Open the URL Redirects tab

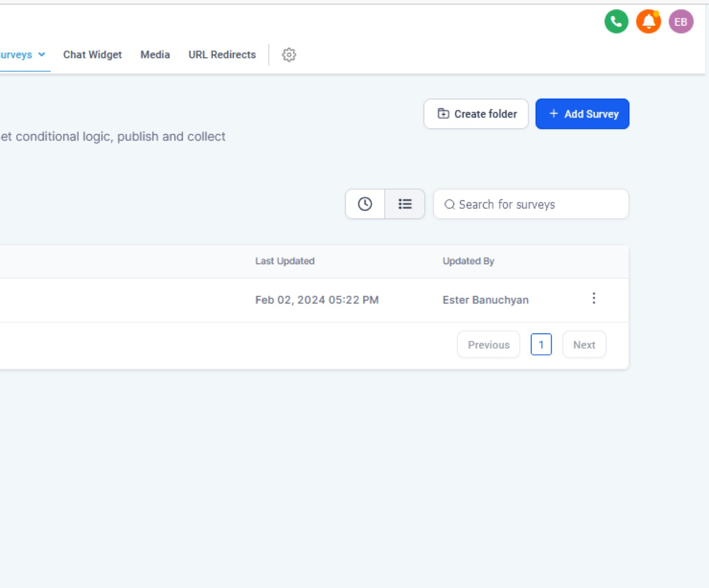tap(222, 55)
